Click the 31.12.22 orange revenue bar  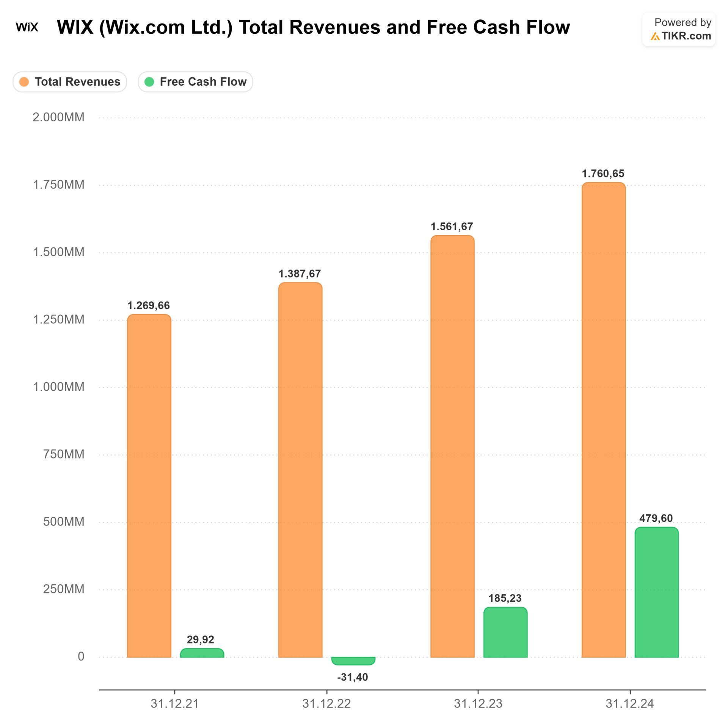[x=300, y=470]
